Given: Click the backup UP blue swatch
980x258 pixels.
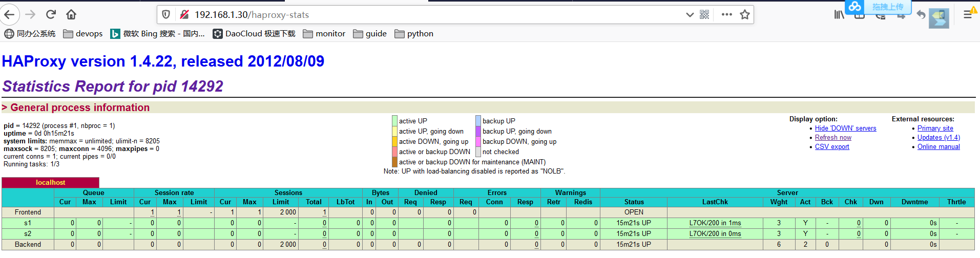Looking at the screenshot, I should click(x=478, y=121).
